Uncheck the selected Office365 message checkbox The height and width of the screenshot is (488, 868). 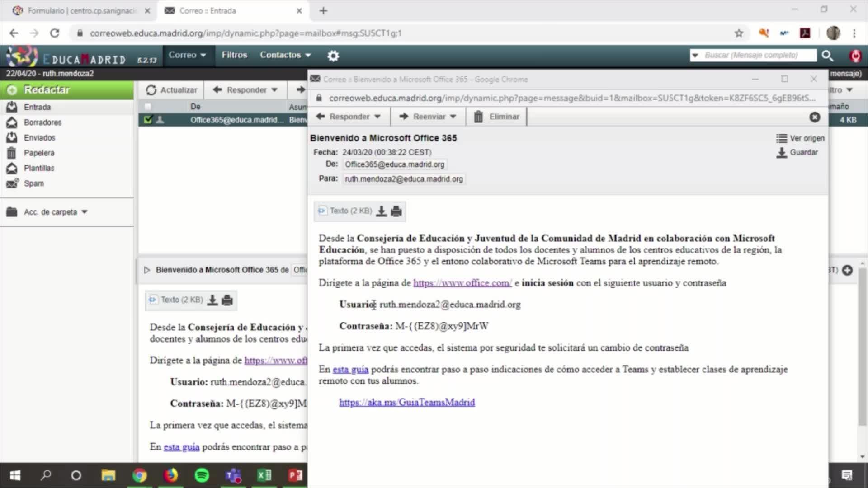148,120
